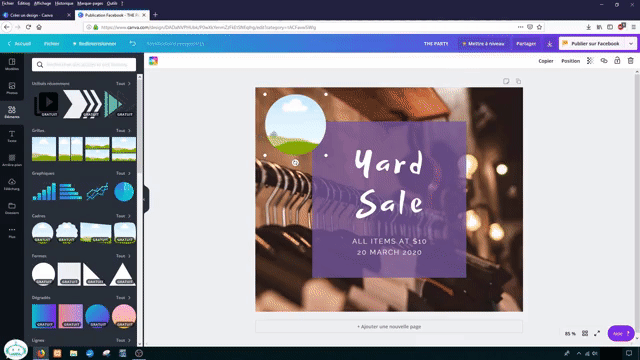Click the undo arrow icon
The width and height of the screenshot is (640, 360).
pos(133,43)
